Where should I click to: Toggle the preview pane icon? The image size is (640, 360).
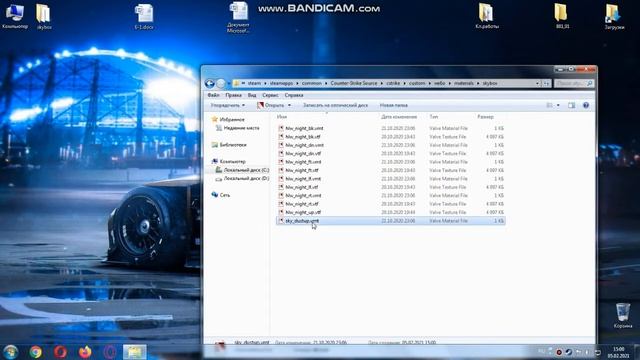point(571,105)
